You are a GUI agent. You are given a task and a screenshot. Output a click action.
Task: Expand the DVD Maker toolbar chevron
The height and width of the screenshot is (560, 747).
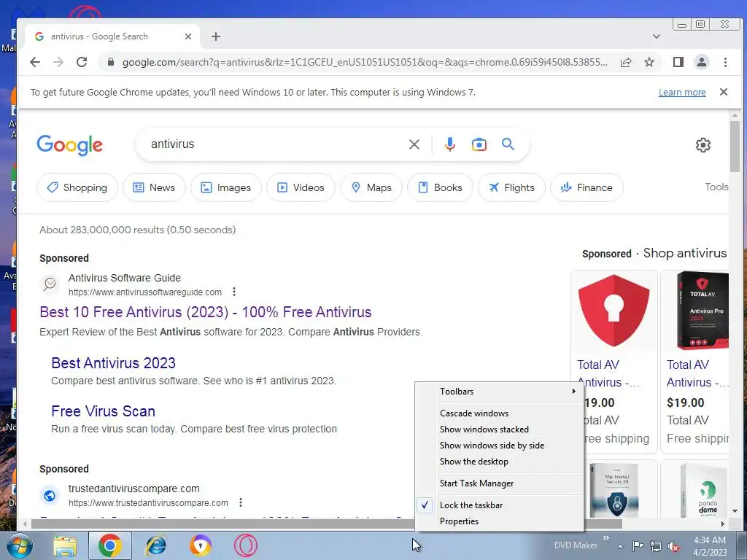tap(605, 538)
